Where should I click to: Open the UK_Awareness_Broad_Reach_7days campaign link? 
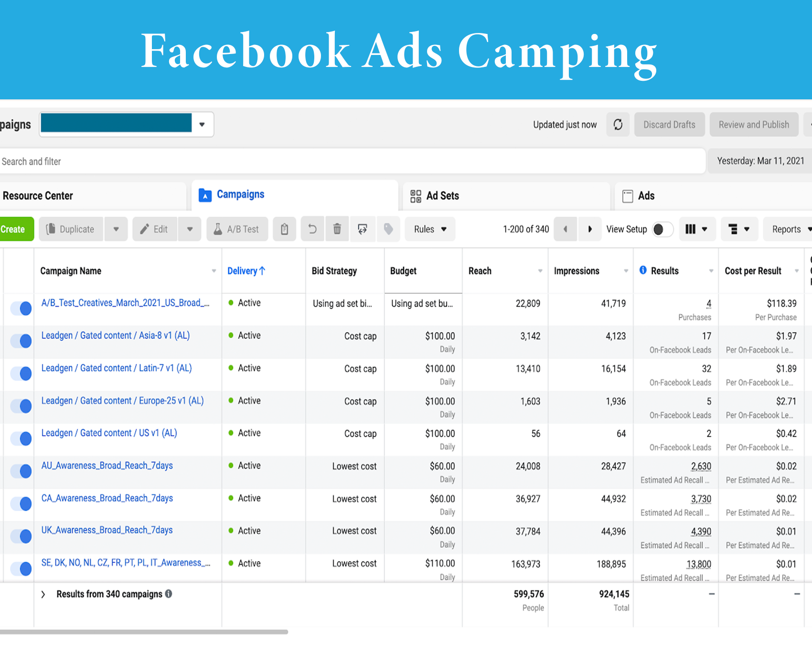[x=107, y=530]
